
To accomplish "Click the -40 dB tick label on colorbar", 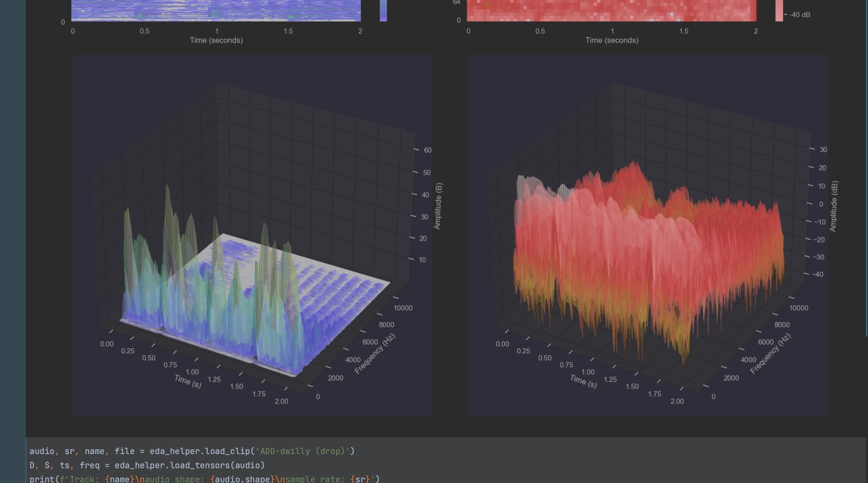I will pyautogui.click(x=799, y=15).
